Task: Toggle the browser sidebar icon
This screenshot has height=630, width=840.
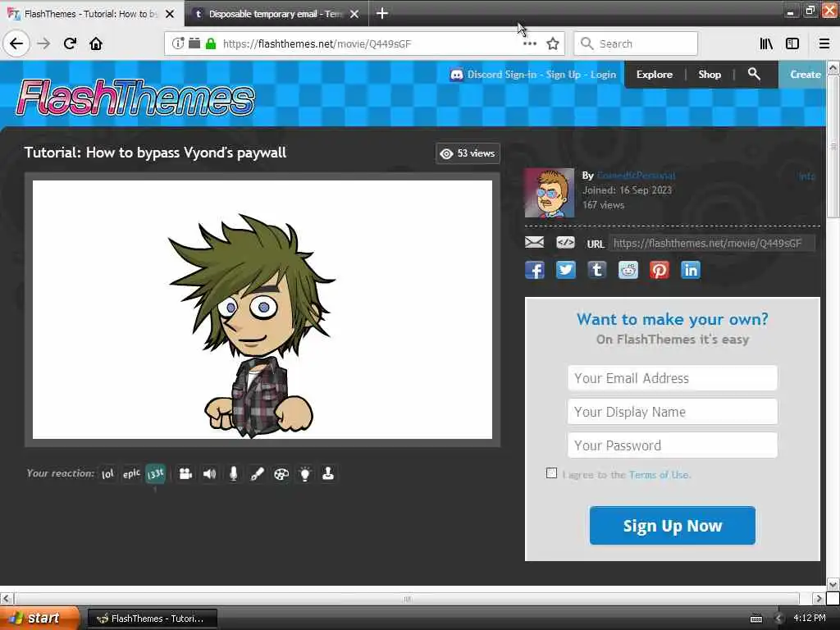Action: coord(792,43)
